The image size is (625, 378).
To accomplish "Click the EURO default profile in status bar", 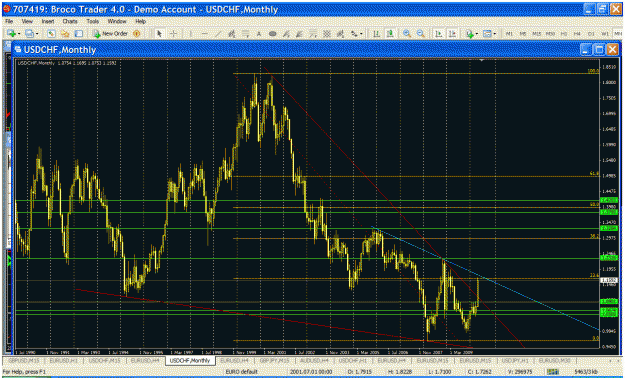I will pos(242,372).
